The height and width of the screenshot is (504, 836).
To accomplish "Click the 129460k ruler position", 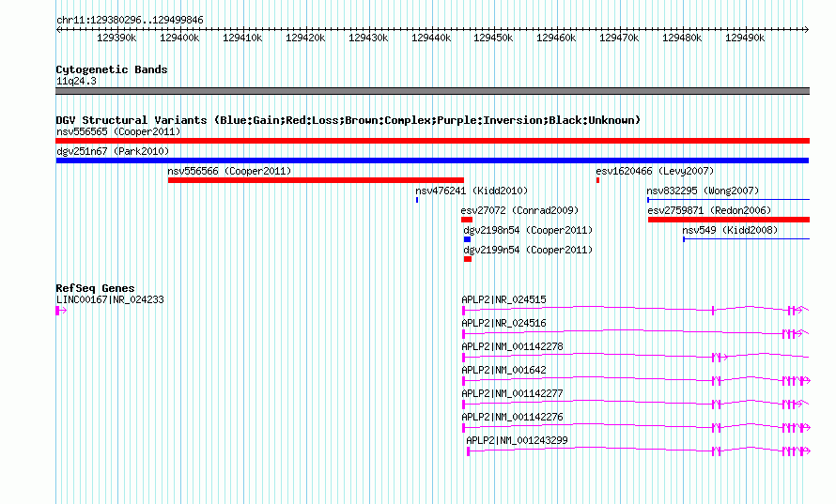I will (556, 38).
